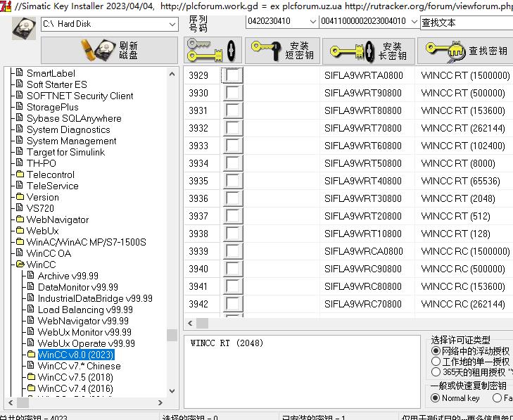Click tree's vertical scrollbar down arrow

172,390
